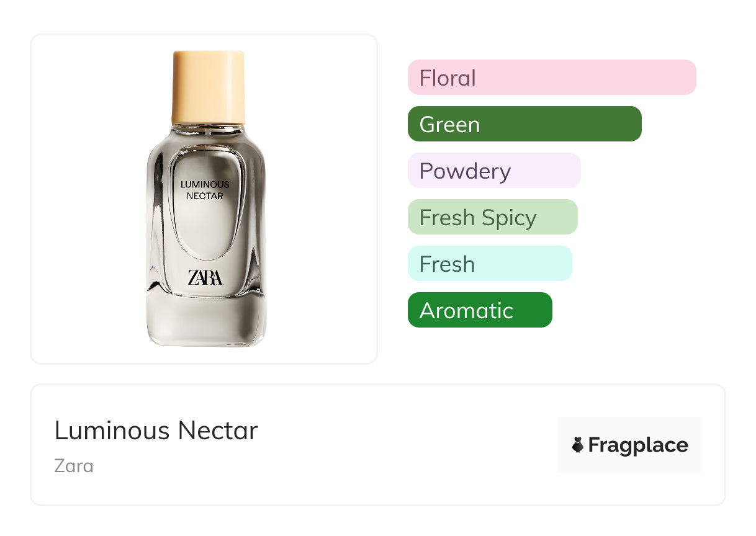Select the Aromatic accord bar
The width and height of the screenshot is (756, 536).
[479, 310]
